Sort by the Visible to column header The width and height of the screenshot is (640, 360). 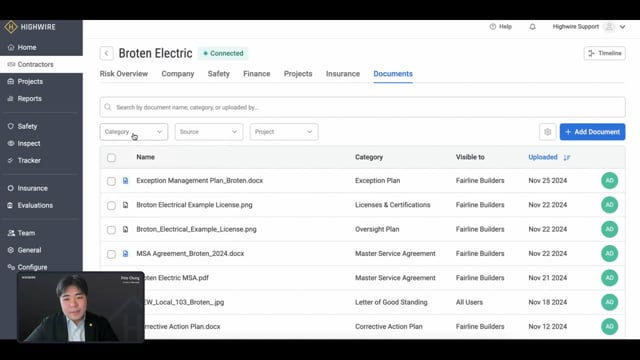point(470,157)
